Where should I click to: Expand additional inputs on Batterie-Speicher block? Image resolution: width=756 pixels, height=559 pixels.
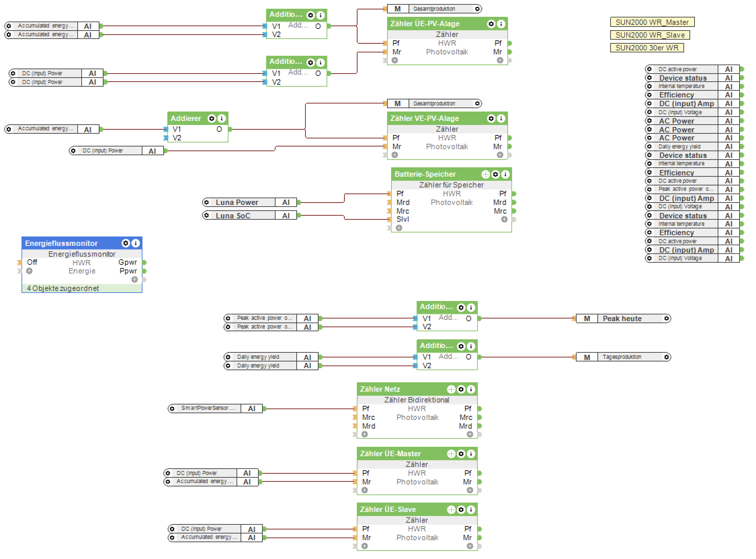(x=399, y=228)
